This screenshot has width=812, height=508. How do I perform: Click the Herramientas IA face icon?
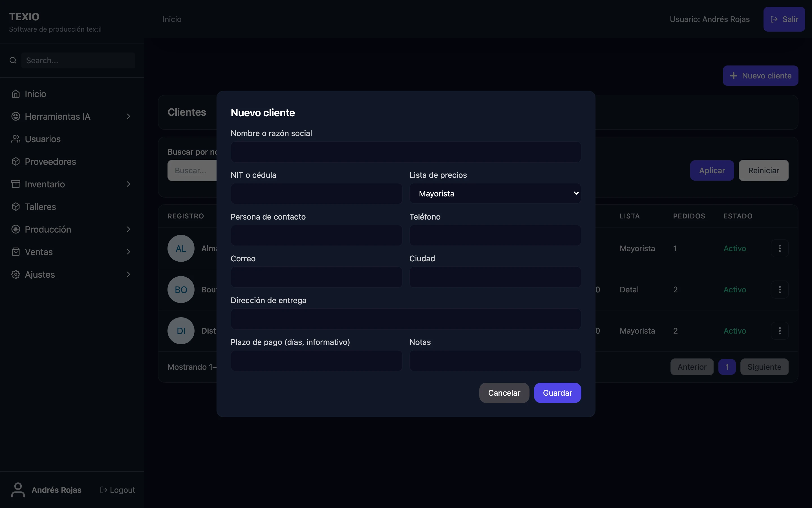pos(16,116)
